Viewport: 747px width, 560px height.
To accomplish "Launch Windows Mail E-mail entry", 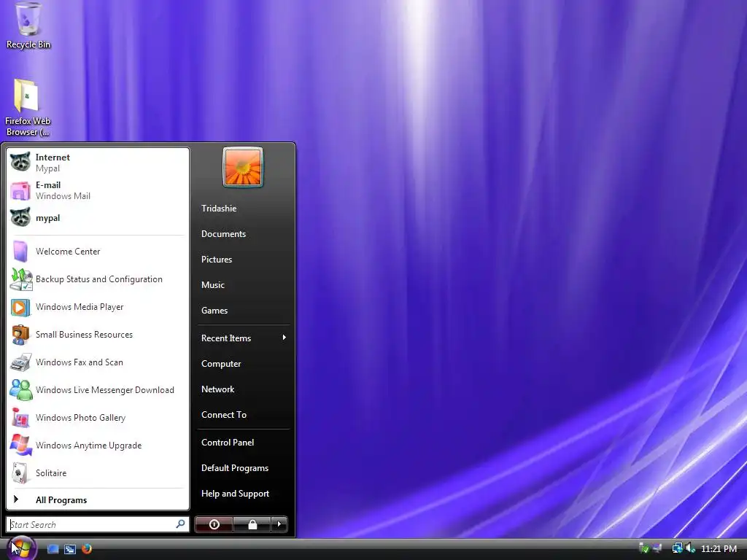I will pyautogui.click(x=98, y=190).
